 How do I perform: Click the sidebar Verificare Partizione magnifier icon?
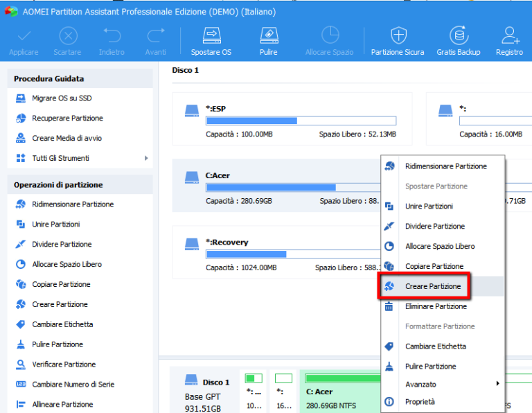(x=21, y=364)
